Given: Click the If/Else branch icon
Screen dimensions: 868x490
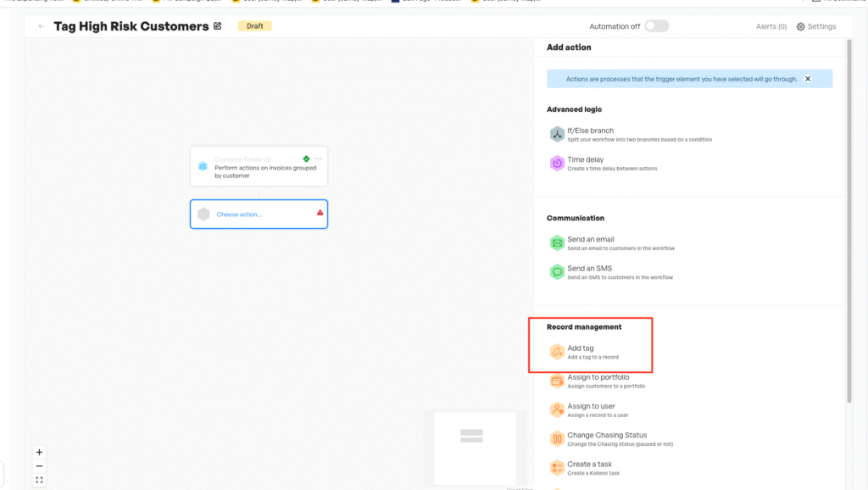Looking at the screenshot, I should click(x=557, y=134).
